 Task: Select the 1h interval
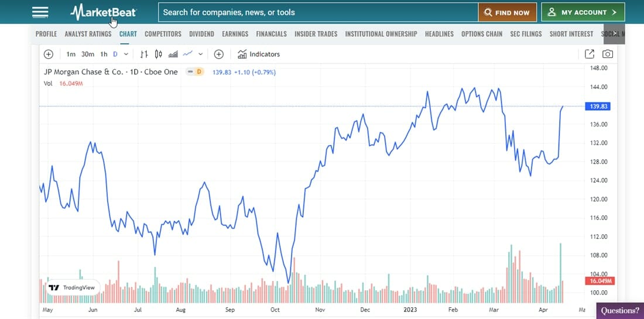coord(104,54)
